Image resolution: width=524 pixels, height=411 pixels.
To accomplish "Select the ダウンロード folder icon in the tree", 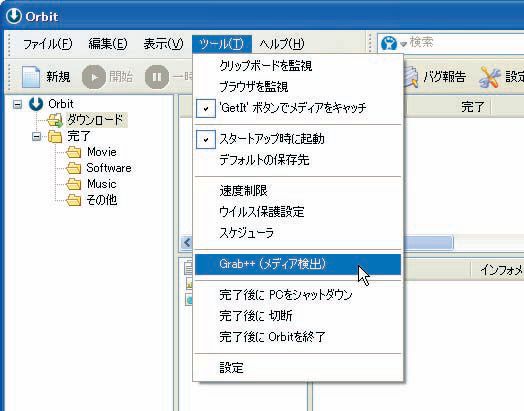I will coord(55,120).
